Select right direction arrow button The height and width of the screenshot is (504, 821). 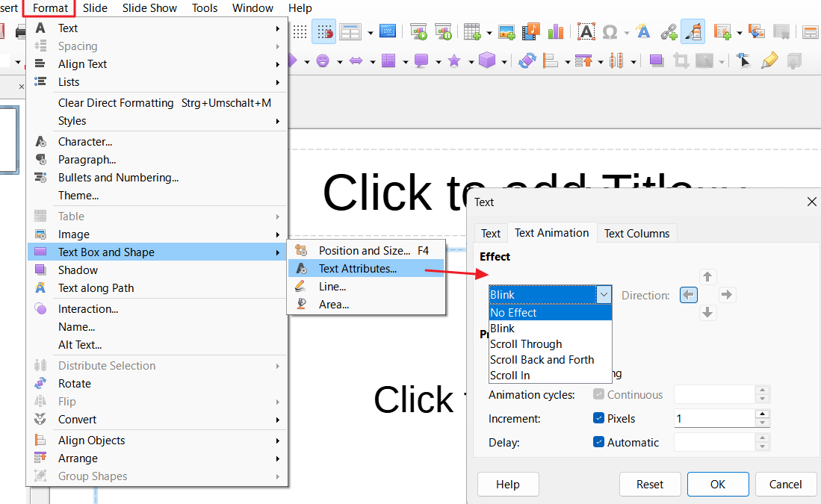click(726, 295)
